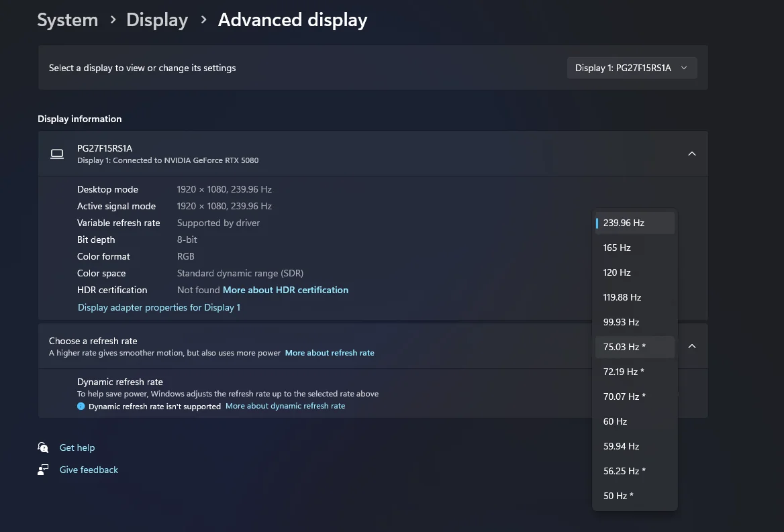Image resolution: width=784 pixels, height=532 pixels.
Task: Select 60 Hz refresh rate
Action: [x=634, y=421]
